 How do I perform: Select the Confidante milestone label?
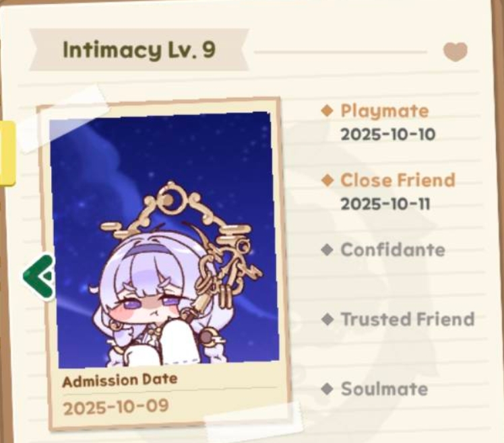(x=393, y=250)
